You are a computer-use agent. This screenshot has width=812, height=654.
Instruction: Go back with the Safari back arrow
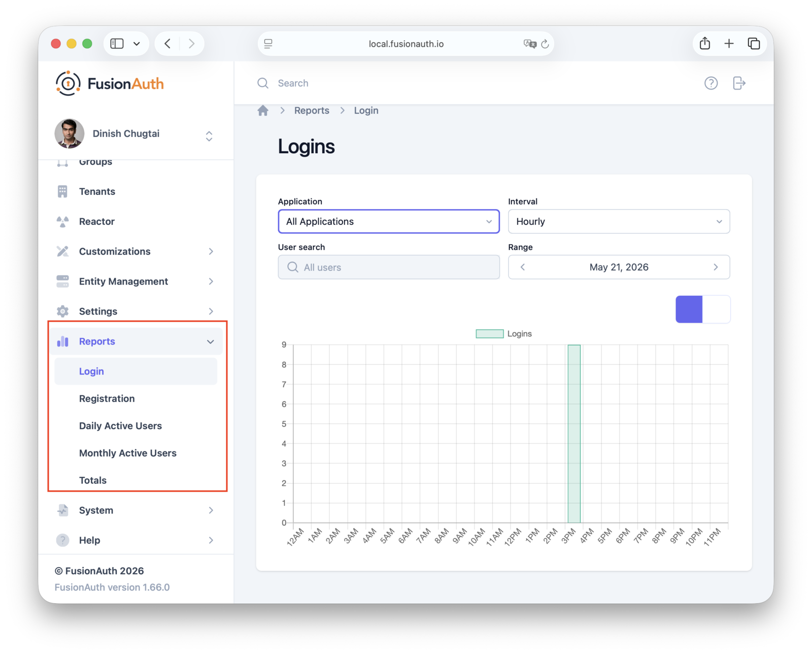[x=167, y=44]
